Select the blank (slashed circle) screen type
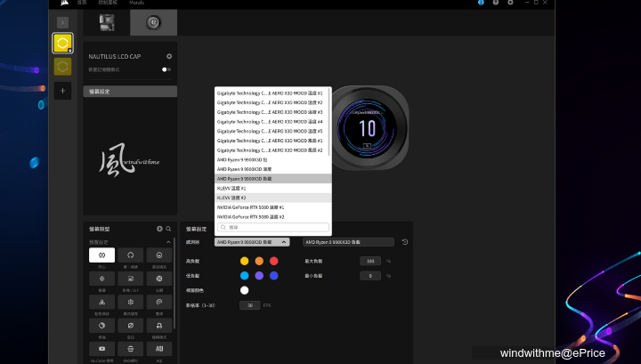 point(130,326)
